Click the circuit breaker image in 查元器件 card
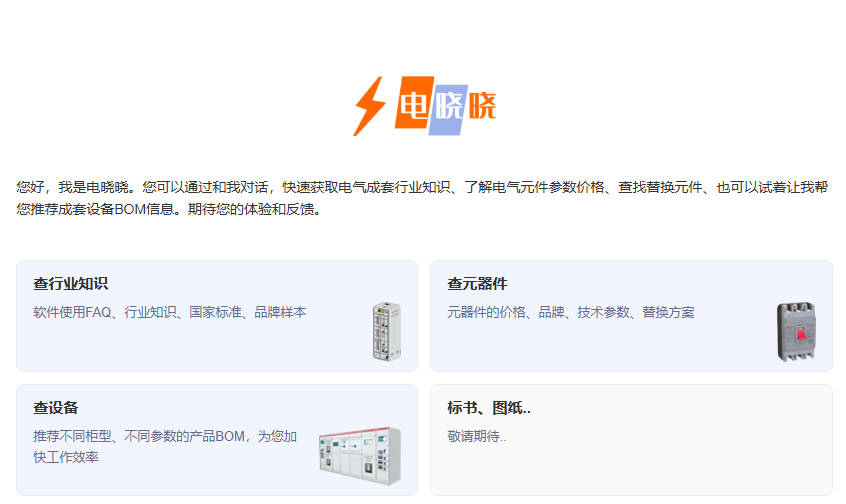Image resolution: width=846 pixels, height=504 pixels. click(x=796, y=331)
